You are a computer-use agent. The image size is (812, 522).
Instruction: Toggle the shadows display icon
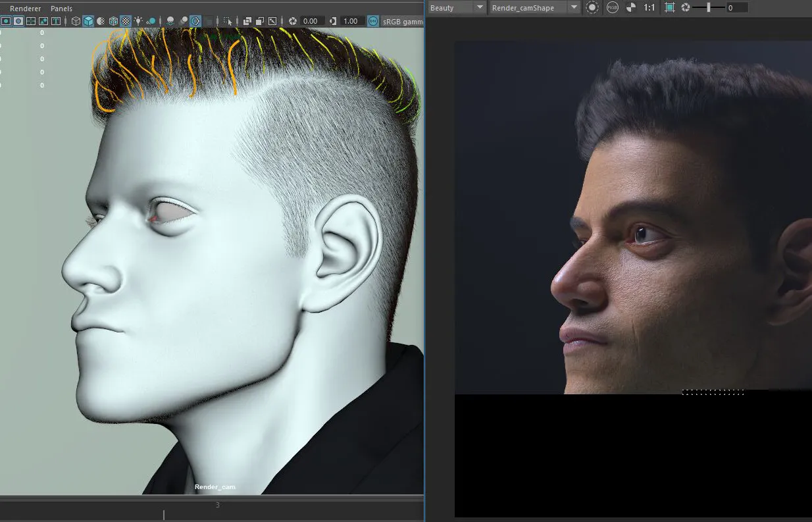pos(151,21)
